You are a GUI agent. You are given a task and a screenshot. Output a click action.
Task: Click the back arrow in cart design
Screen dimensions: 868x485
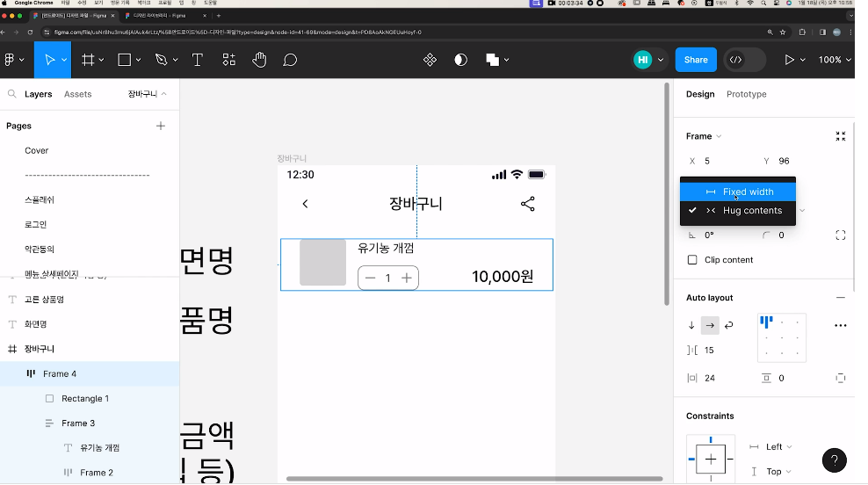point(305,204)
